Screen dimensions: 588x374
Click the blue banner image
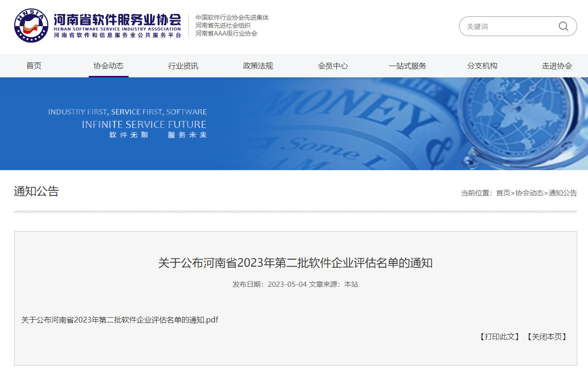click(x=294, y=123)
